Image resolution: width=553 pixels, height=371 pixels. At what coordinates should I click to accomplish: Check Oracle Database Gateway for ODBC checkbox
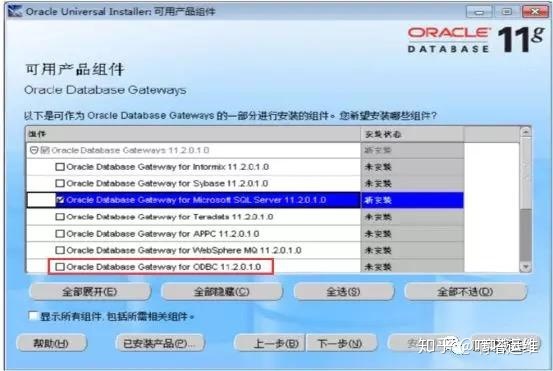pos(60,267)
